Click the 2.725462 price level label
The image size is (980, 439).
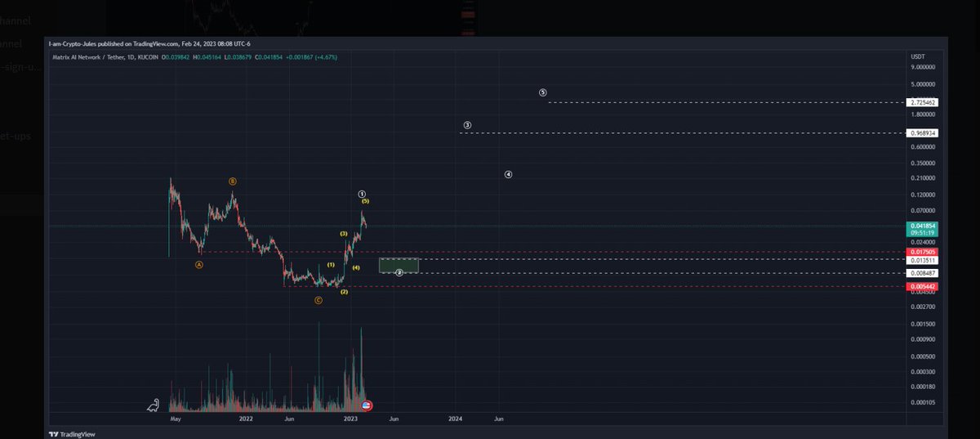(x=923, y=103)
